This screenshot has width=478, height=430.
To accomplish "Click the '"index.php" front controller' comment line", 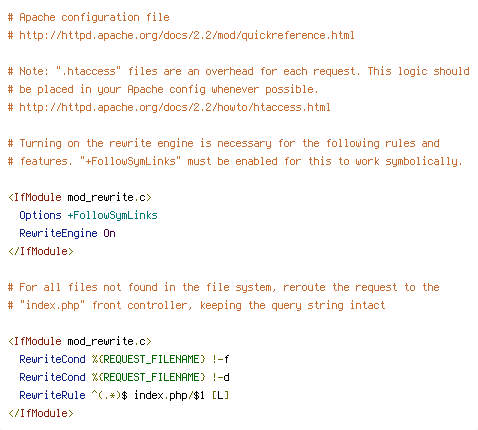I will tap(197, 305).
